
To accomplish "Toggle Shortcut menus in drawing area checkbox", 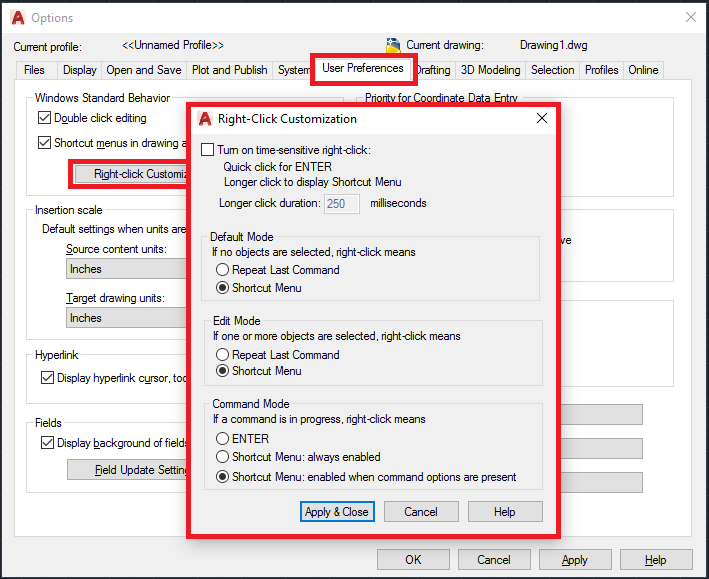I will (x=44, y=142).
